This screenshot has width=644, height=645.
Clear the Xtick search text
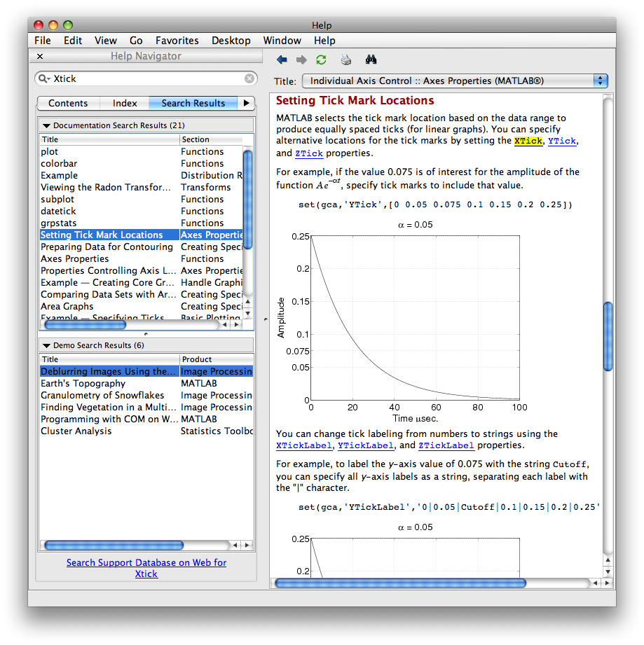[249, 78]
